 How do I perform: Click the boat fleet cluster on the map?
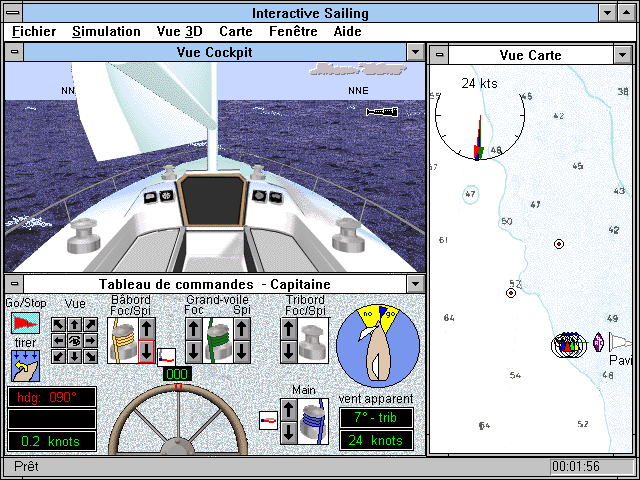[x=568, y=345]
